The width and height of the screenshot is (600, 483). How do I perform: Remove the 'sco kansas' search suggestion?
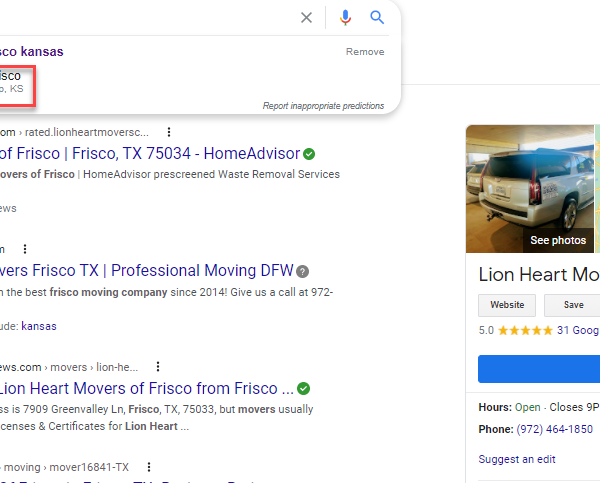(364, 51)
